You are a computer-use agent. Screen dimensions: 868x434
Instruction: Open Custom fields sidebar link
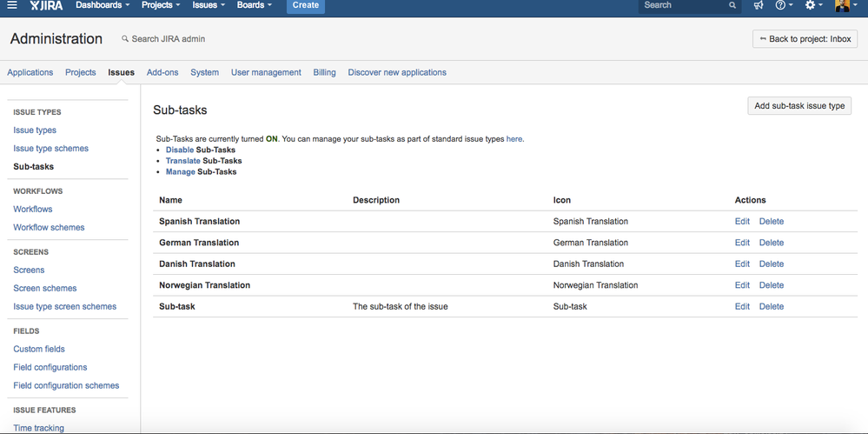click(39, 349)
